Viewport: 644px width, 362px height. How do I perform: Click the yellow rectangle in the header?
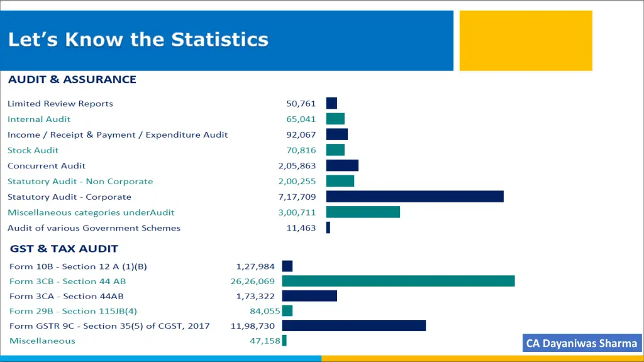(526, 41)
